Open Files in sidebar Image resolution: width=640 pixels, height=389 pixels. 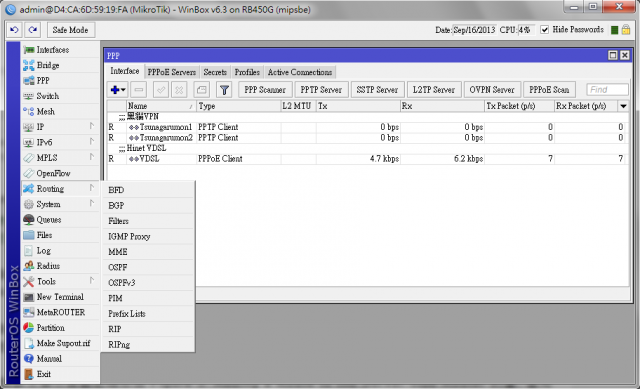click(60, 235)
